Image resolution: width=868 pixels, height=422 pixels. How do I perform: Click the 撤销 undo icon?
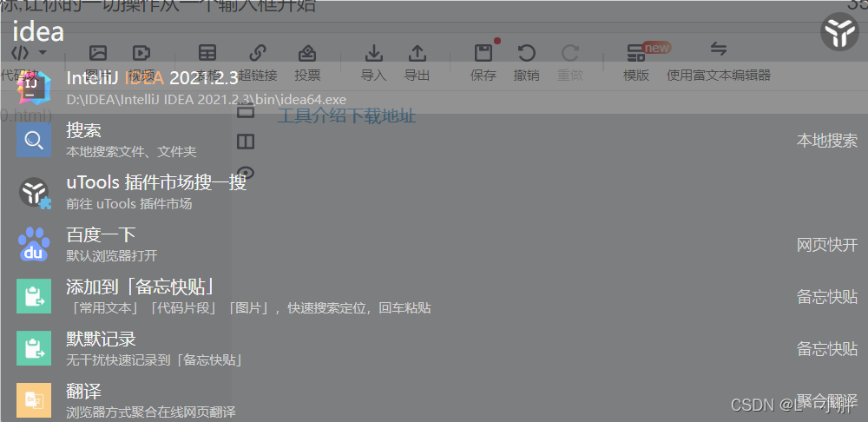(x=527, y=53)
